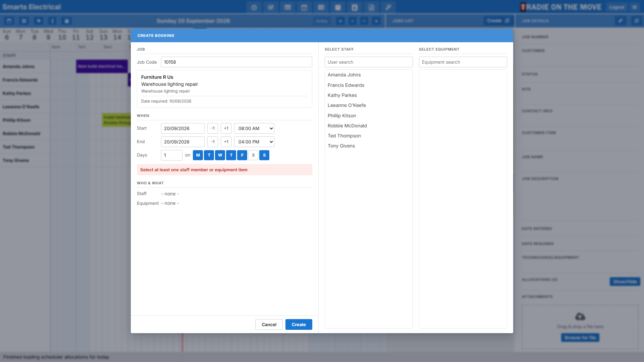Toggle Monday in booking days
Viewport: 644px width, 362px height.
point(198,155)
